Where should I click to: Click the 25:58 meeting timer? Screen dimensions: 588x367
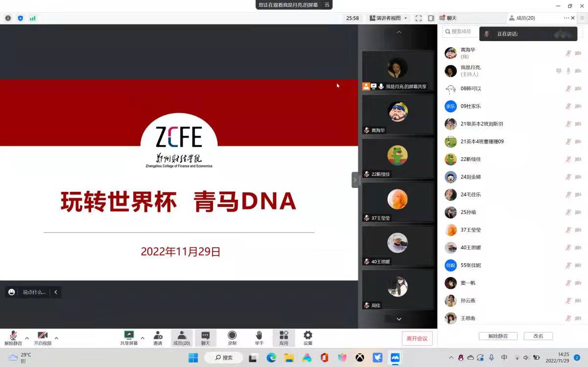click(353, 18)
